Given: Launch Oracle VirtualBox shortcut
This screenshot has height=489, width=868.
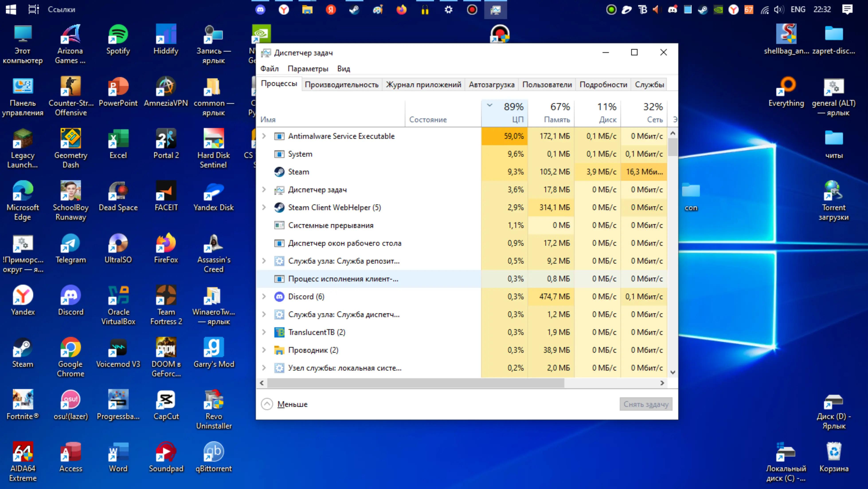Looking at the screenshot, I should 118,305.
